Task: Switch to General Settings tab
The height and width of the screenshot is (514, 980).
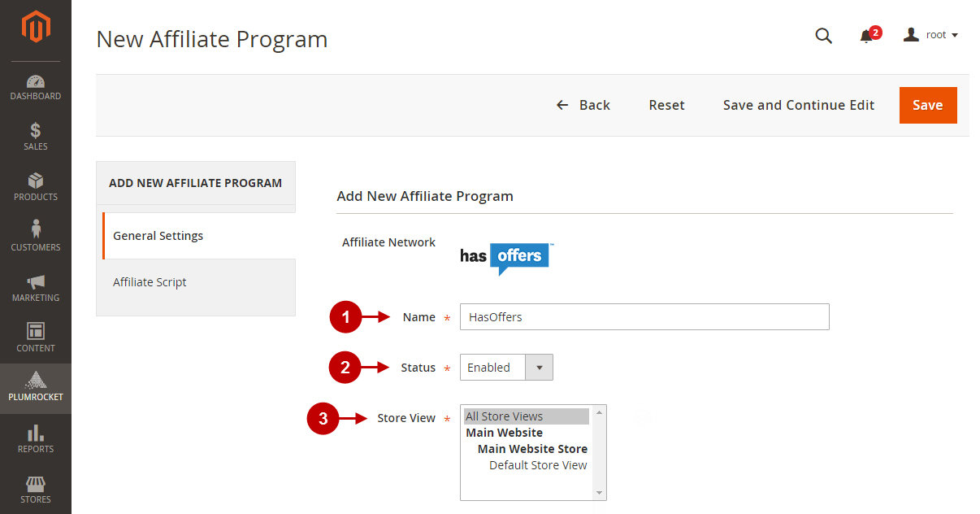Action: click(199, 236)
